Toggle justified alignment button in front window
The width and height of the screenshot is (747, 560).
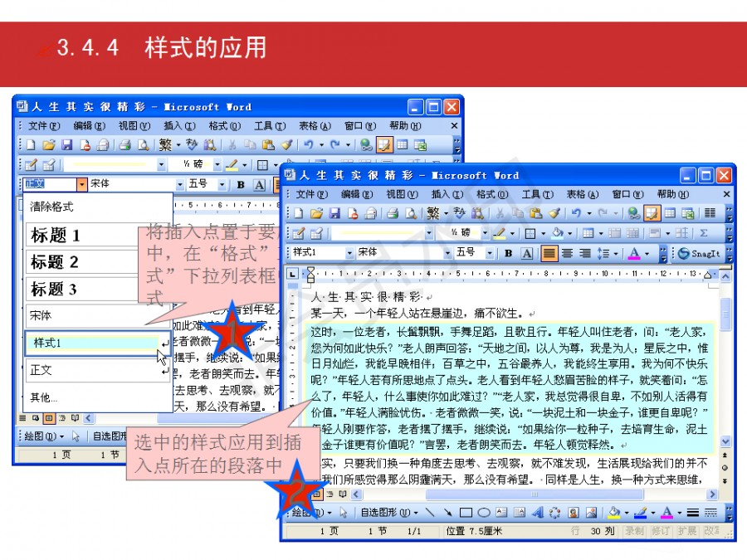pyautogui.click(x=549, y=253)
